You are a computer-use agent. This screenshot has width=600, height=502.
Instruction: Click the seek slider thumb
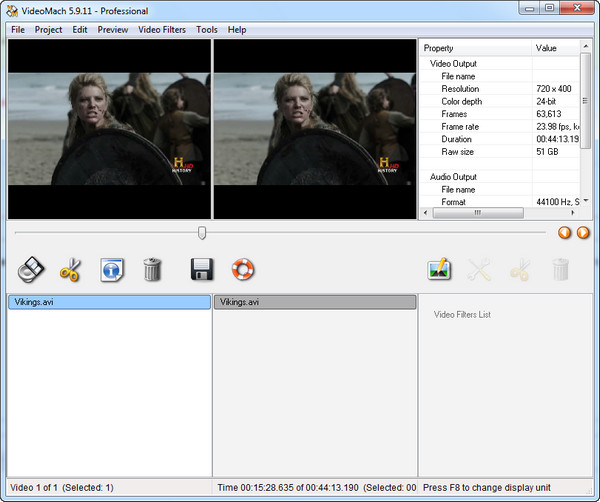[202, 232]
